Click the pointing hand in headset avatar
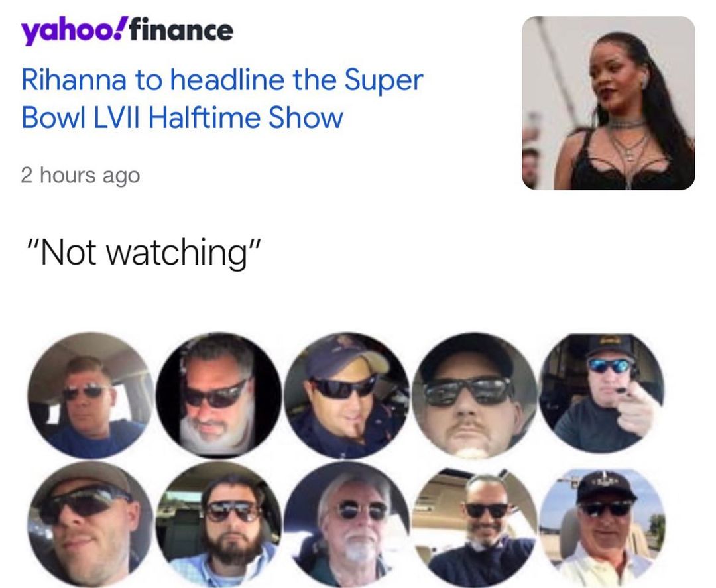The height and width of the screenshot is (588, 716). pyautogui.click(x=639, y=409)
